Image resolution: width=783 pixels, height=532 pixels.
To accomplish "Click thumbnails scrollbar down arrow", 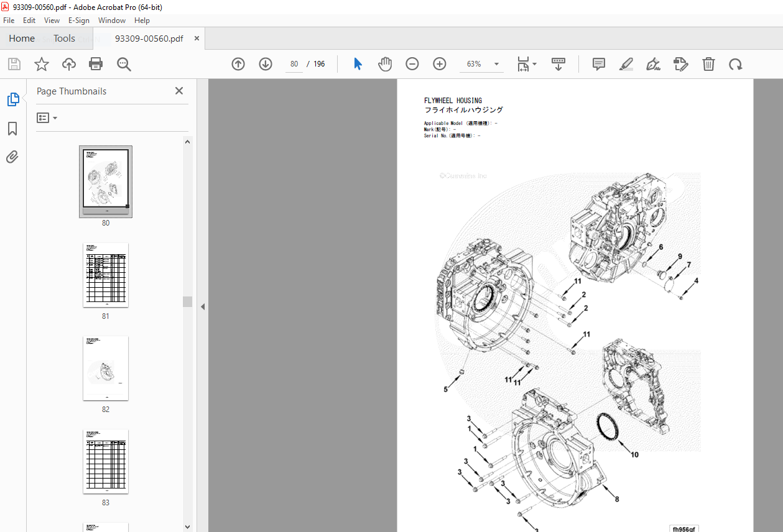I will 188,526.
